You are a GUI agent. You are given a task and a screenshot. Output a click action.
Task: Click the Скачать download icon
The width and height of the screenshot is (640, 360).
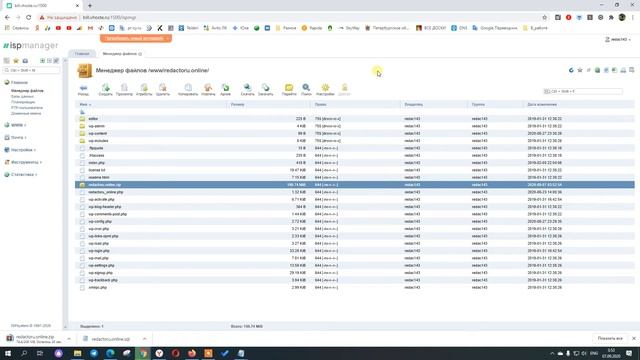[x=247, y=90]
